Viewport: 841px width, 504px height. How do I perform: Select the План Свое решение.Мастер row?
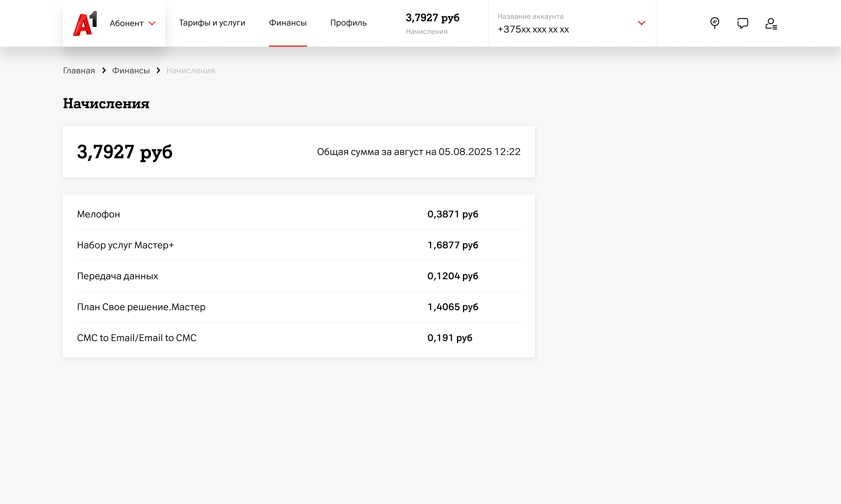point(141,307)
